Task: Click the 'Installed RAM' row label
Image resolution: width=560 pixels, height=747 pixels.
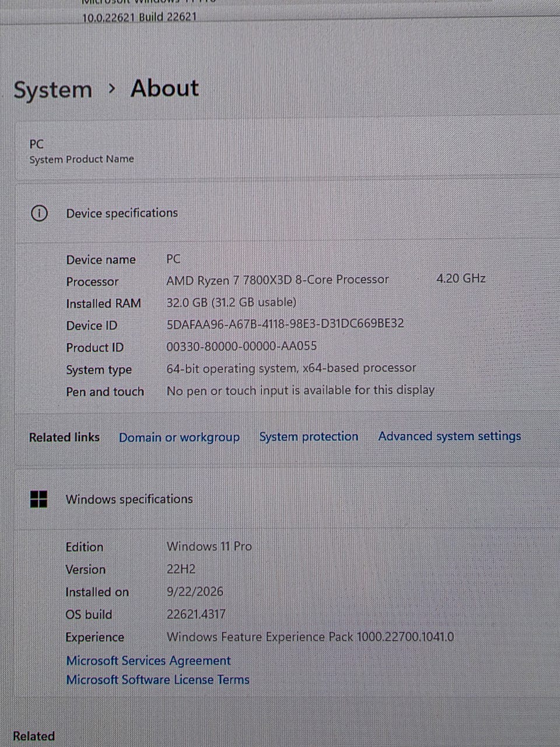Action: [103, 303]
